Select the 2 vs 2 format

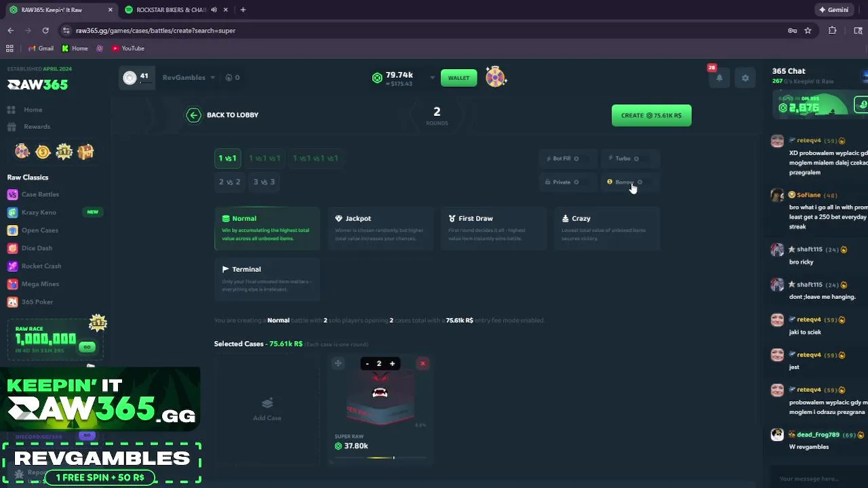tap(229, 182)
